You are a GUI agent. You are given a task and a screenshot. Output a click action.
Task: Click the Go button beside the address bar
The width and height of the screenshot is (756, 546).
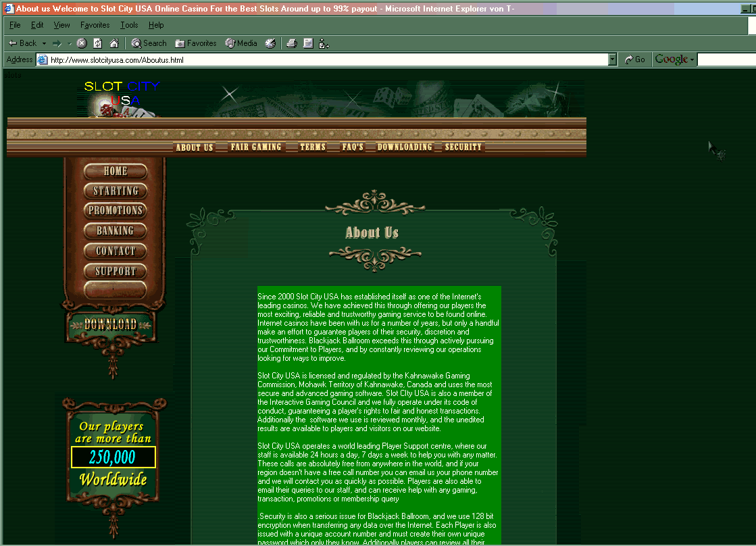634,59
